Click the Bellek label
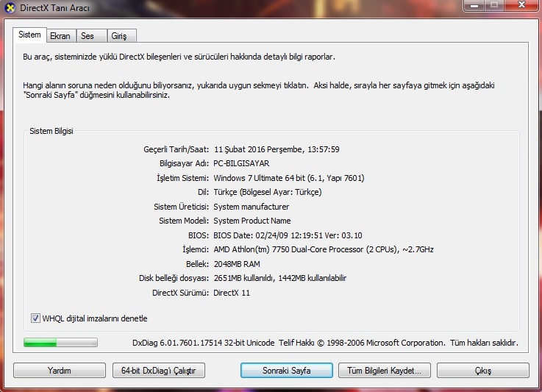542x392 pixels. point(197,264)
